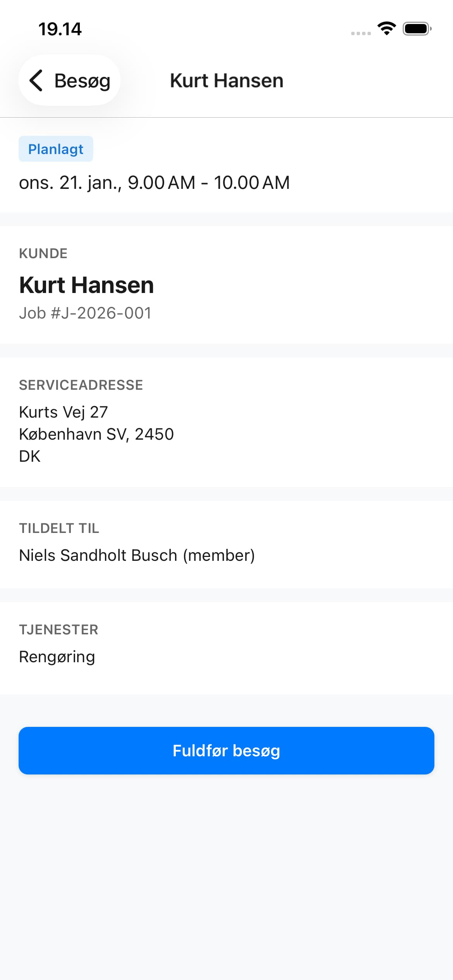Tap Job #J-2026-001 number
Viewport: 453px width, 980px height.
pos(85,313)
